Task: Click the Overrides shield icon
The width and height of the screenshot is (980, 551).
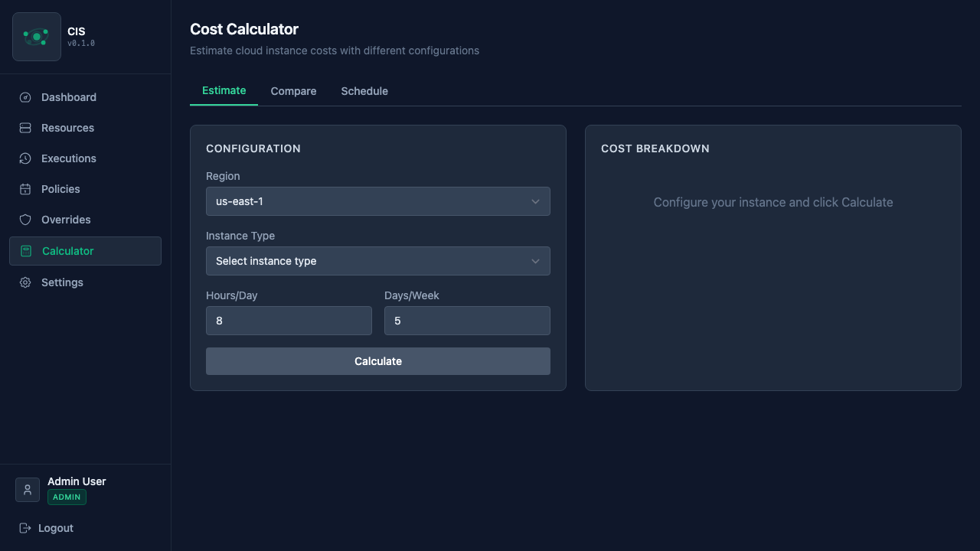Action: pos(25,220)
